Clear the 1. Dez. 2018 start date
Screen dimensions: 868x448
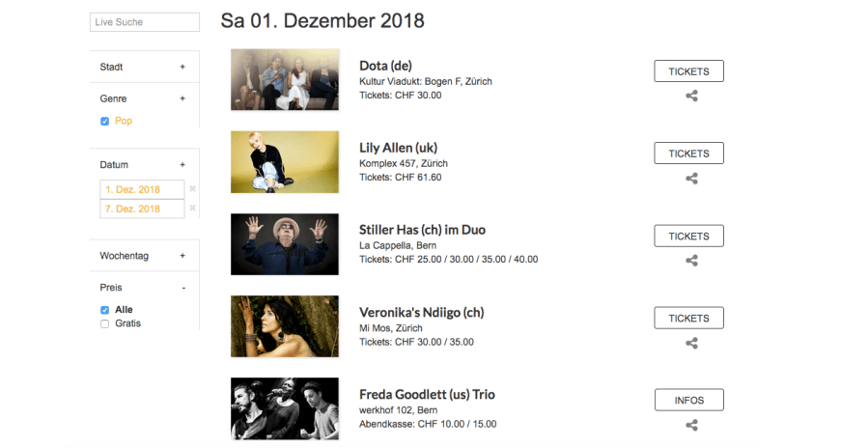click(193, 189)
